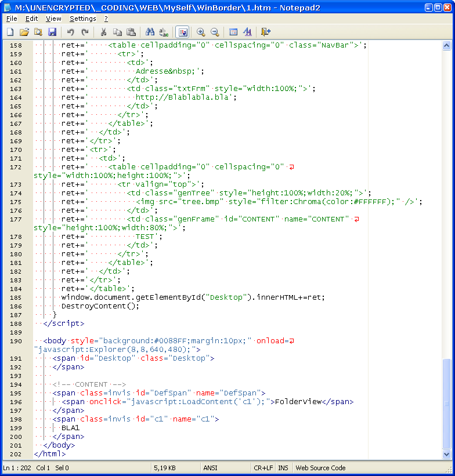Image resolution: width=455 pixels, height=476 pixels.
Task: Open a file with the folder icon
Action: point(24,32)
